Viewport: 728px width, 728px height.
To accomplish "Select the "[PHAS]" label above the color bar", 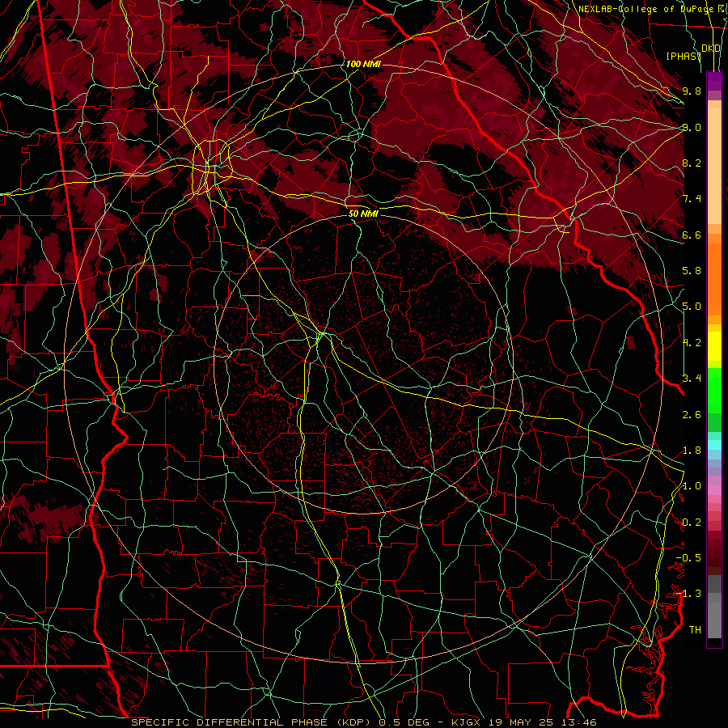I will click(x=684, y=56).
